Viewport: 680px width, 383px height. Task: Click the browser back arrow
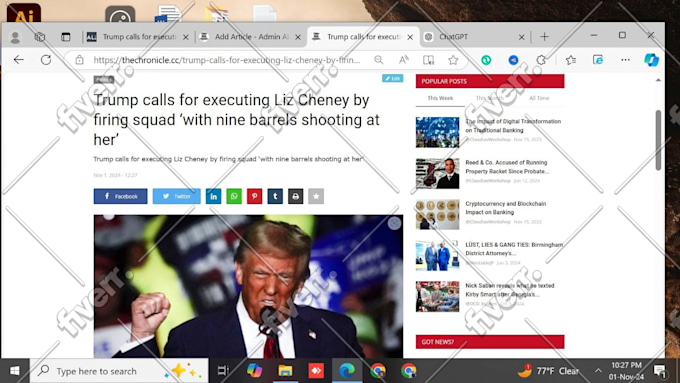(x=19, y=60)
